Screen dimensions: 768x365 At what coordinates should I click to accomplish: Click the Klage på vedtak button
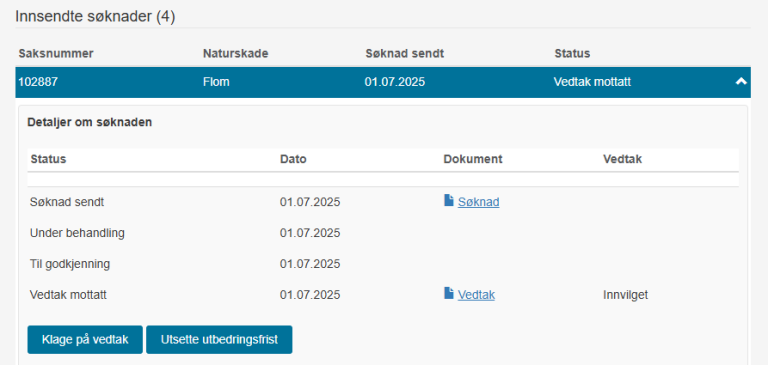tap(85, 340)
